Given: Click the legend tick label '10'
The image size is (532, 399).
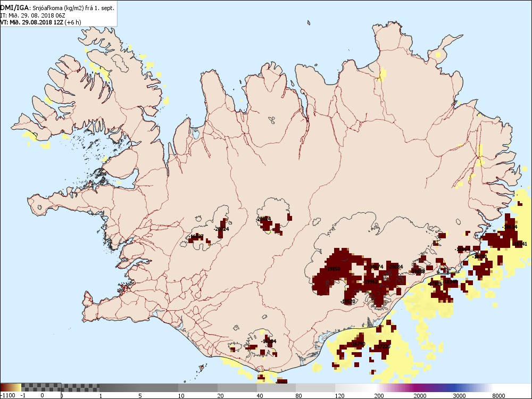Looking at the screenshot, I should tap(181, 396).
